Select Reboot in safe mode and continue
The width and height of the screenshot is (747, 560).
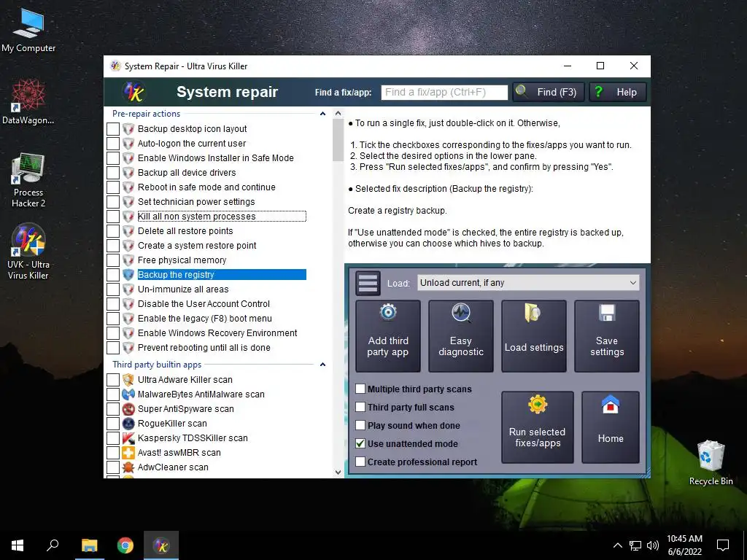[206, 187]
